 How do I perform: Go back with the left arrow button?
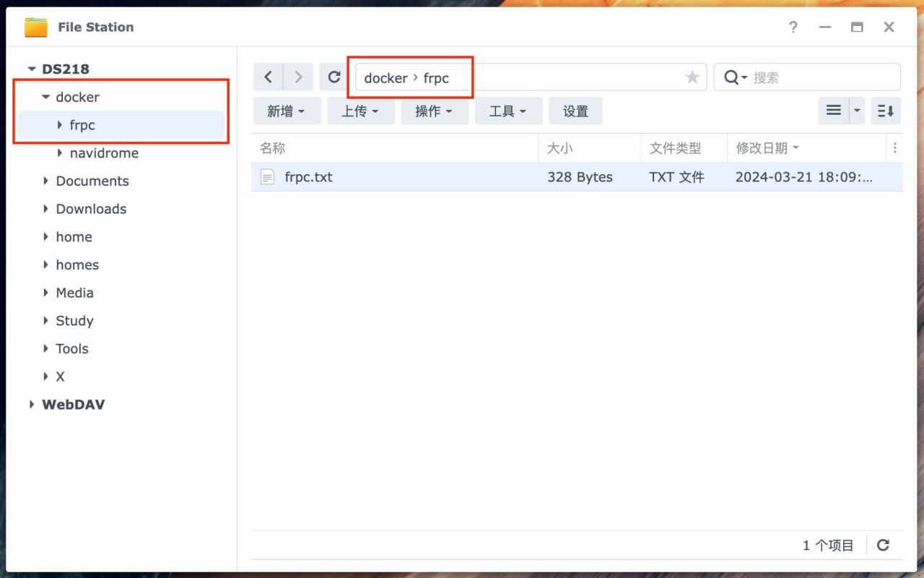point(268,77)
